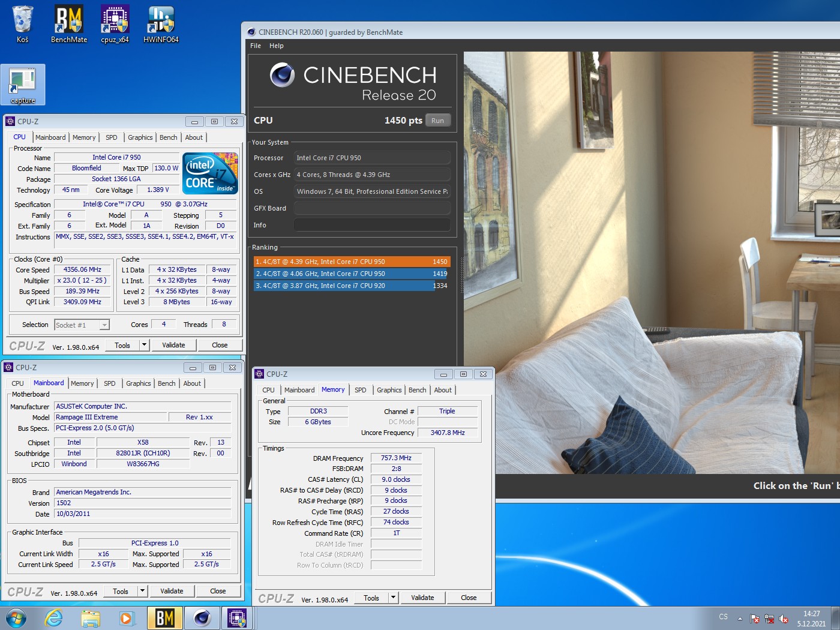Select the capture desktop shortcut
840x630 pixels.
(x=23, y=85)
